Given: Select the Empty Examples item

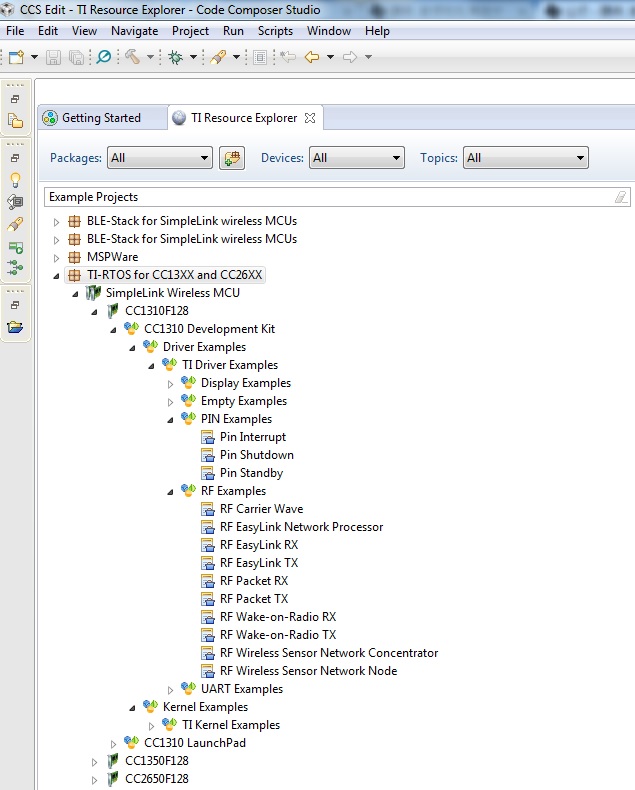Looking at the screenshot, I should (244, 401).
